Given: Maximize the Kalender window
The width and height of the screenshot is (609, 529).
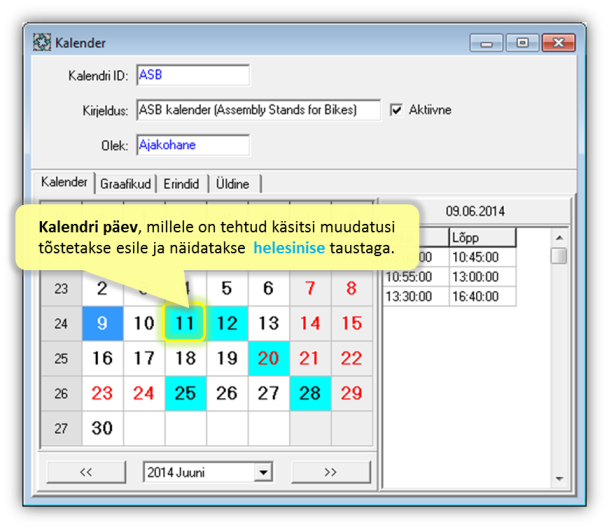Looking at the screenshot, I should (523, 43).
